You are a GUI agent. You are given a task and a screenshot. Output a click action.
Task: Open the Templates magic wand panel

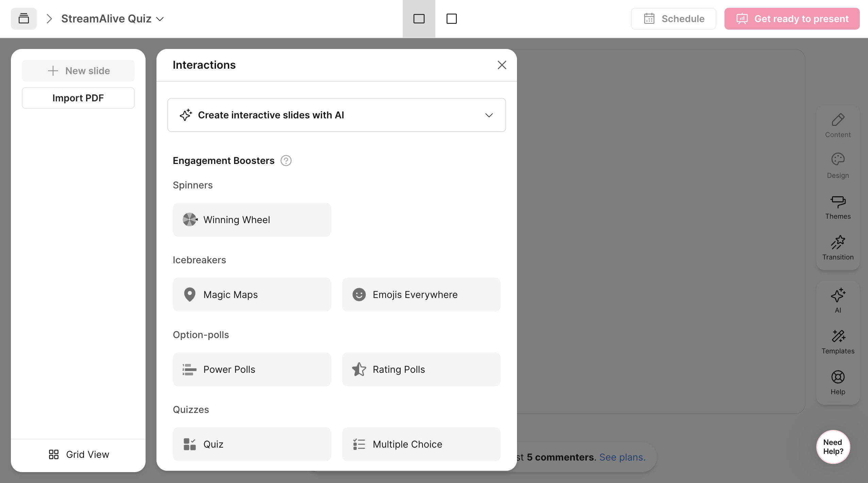click(838, 342)
